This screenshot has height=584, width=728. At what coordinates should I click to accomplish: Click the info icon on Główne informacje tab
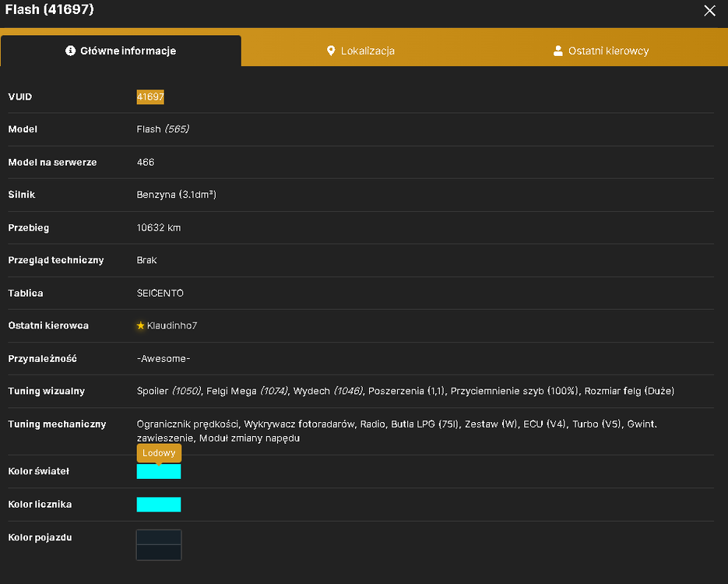click(71, 51)
